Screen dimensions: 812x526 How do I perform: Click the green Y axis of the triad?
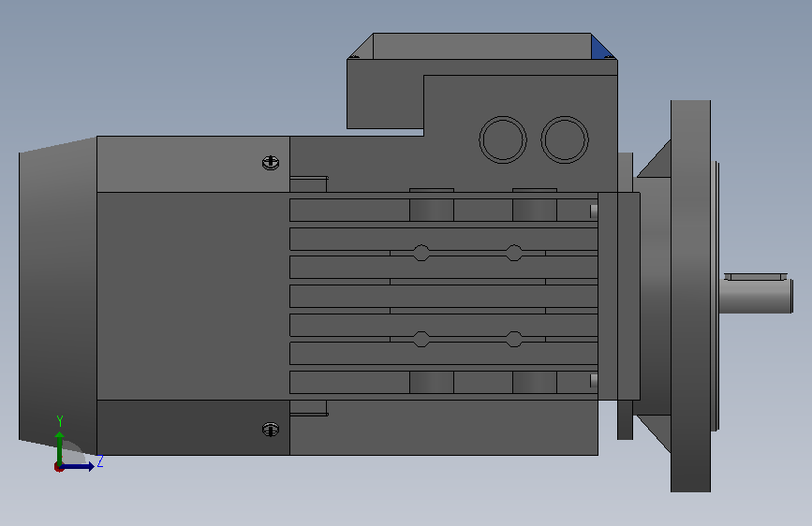pos(60,448)
